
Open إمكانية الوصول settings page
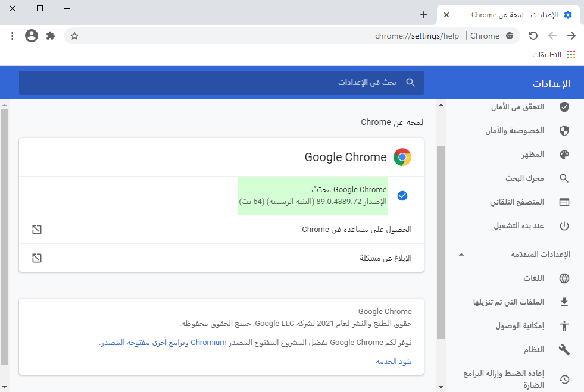520,326
